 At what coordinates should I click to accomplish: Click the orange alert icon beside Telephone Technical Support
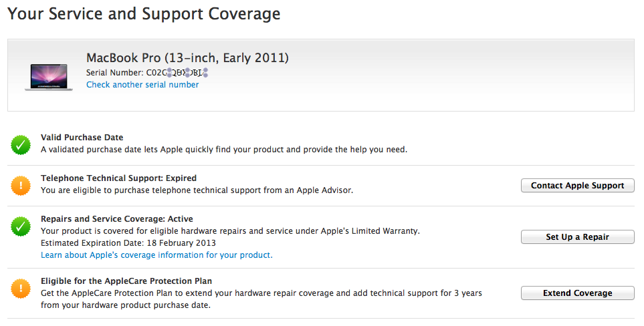pyautogui.click(x=21, y=185)
